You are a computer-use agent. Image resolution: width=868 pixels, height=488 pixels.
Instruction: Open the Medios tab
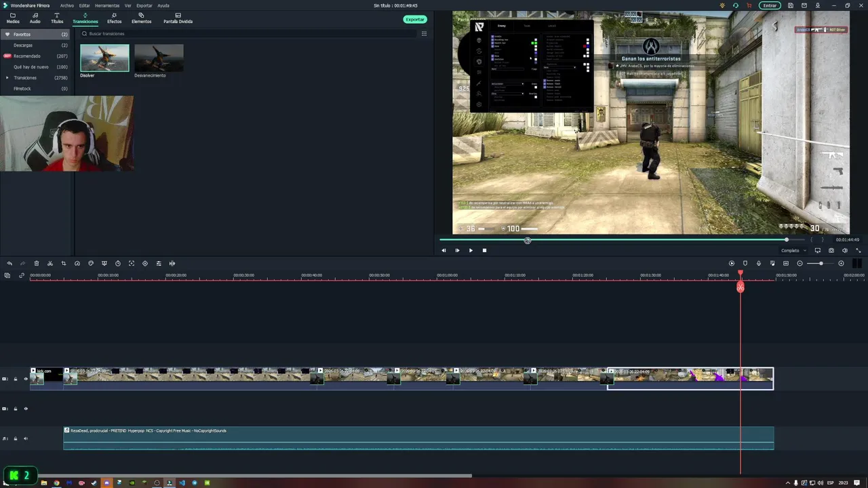[13, 18]
